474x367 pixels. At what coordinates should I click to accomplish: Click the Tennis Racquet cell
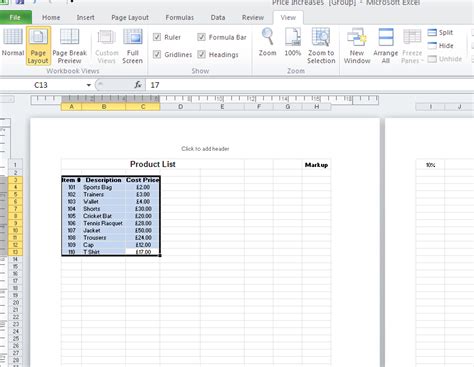click(104, 223)
